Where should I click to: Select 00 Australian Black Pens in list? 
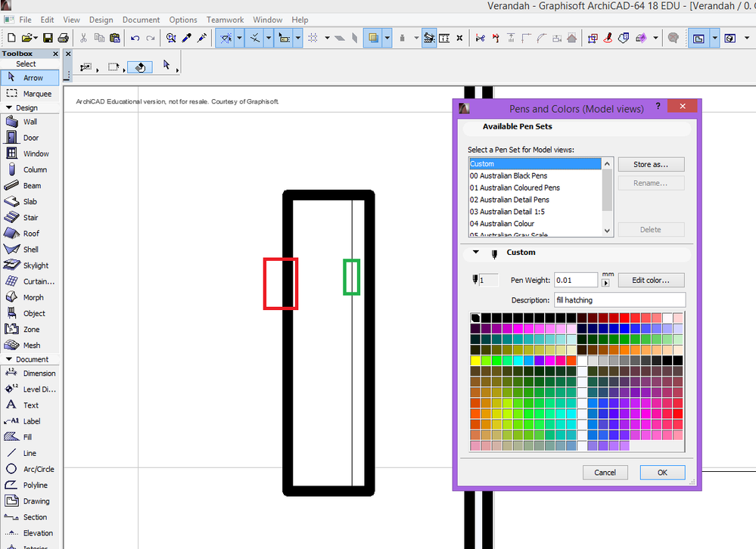pos(535,175)
